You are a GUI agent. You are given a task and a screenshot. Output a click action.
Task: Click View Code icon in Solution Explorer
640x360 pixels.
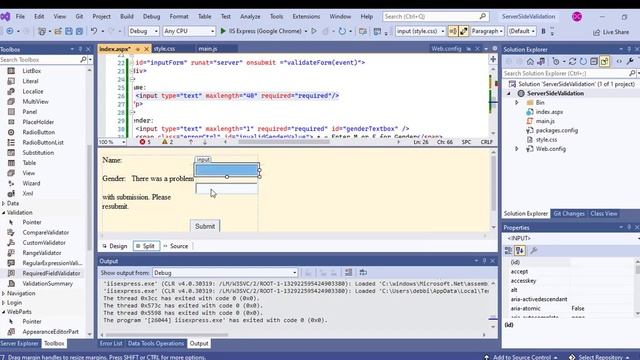click(x=619, y=62)
